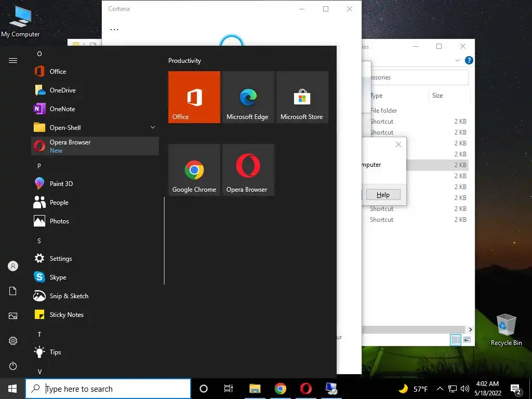Switch to Opera on the taskbar
532x399 pixels.
pos(305,389)
